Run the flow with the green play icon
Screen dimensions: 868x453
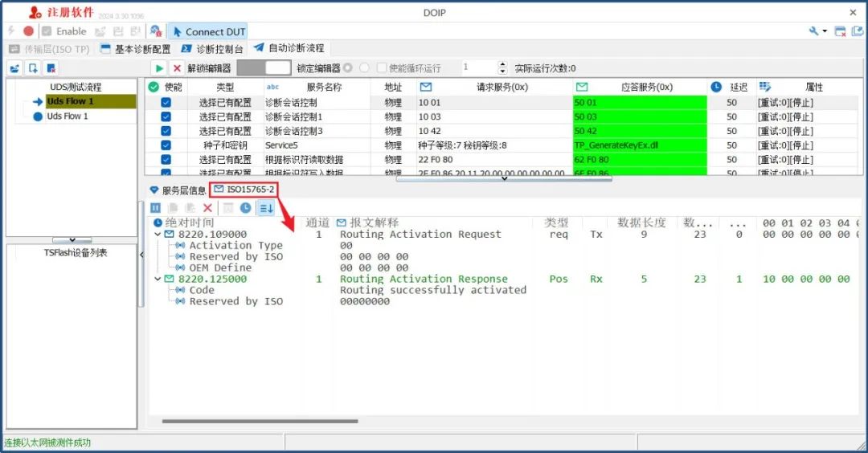159,68
